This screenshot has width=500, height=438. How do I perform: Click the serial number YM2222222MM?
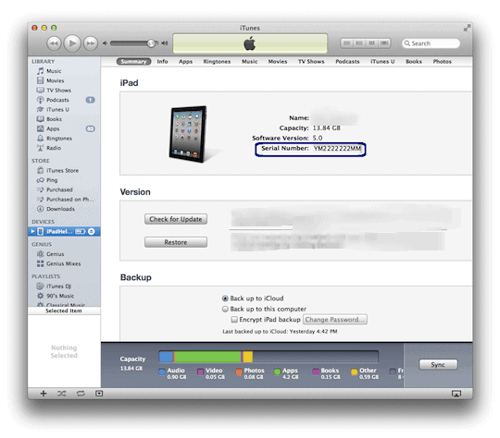click(337, 149)
